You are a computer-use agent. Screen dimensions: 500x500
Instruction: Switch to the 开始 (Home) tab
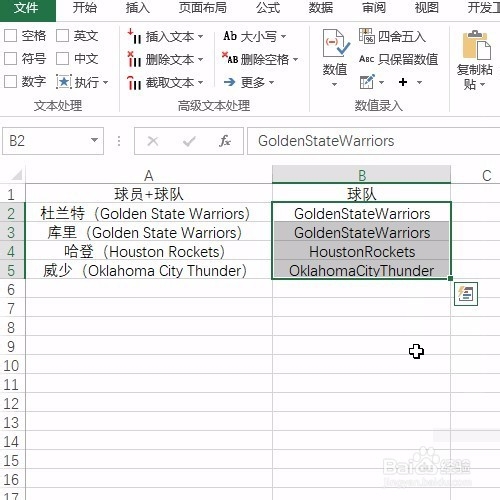[85, 8]
